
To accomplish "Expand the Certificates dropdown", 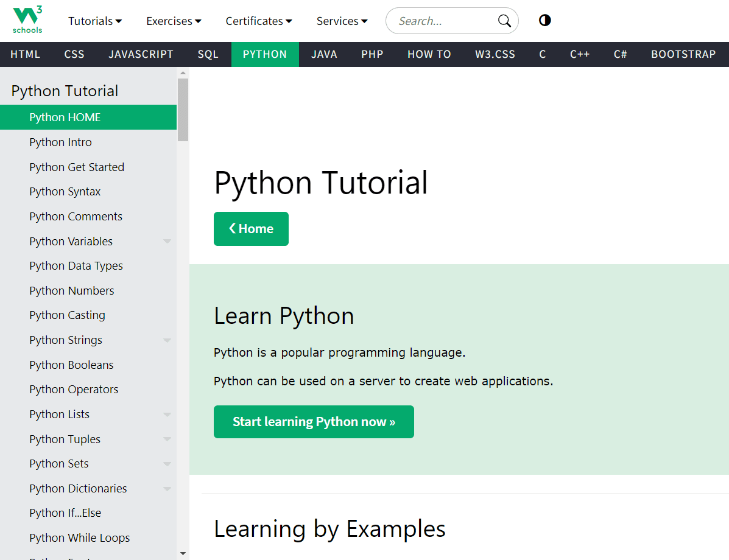I will 259,21.
